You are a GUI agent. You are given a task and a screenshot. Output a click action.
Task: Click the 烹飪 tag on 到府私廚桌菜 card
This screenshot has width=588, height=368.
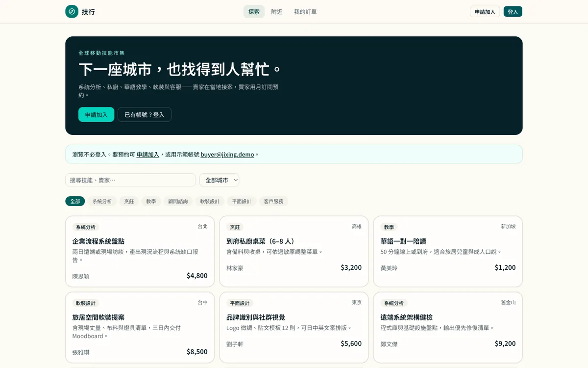(x=235, y=227)
